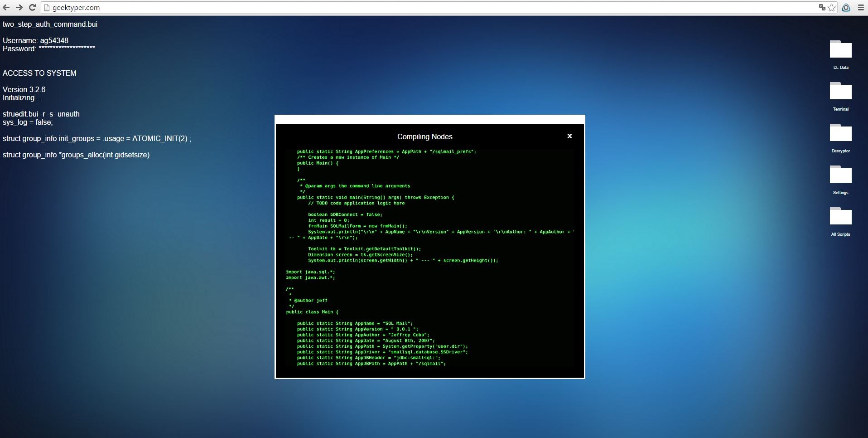Click the page info icon beside geektyper.com
The width and height of the screenshot is (868, 438).
point(47,8)
